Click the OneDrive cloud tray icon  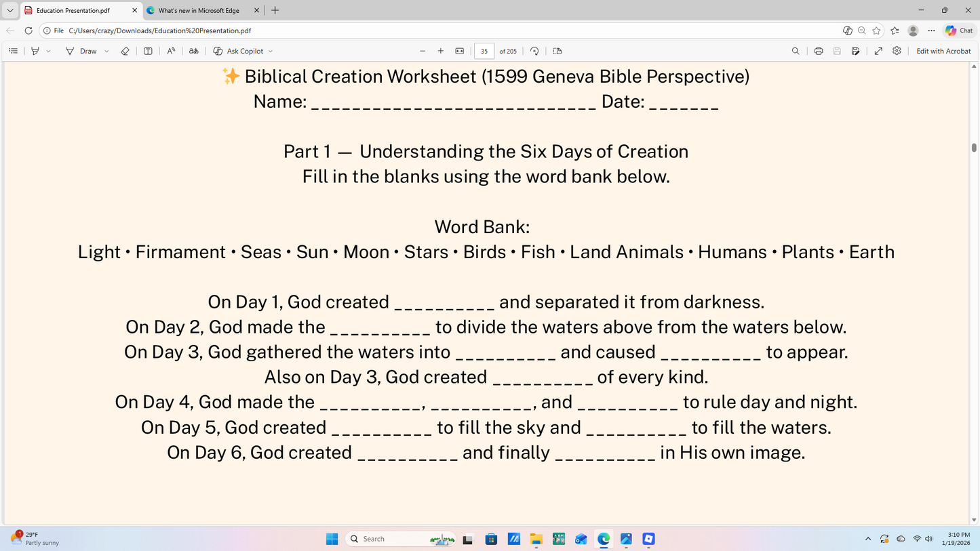[901, 539]
